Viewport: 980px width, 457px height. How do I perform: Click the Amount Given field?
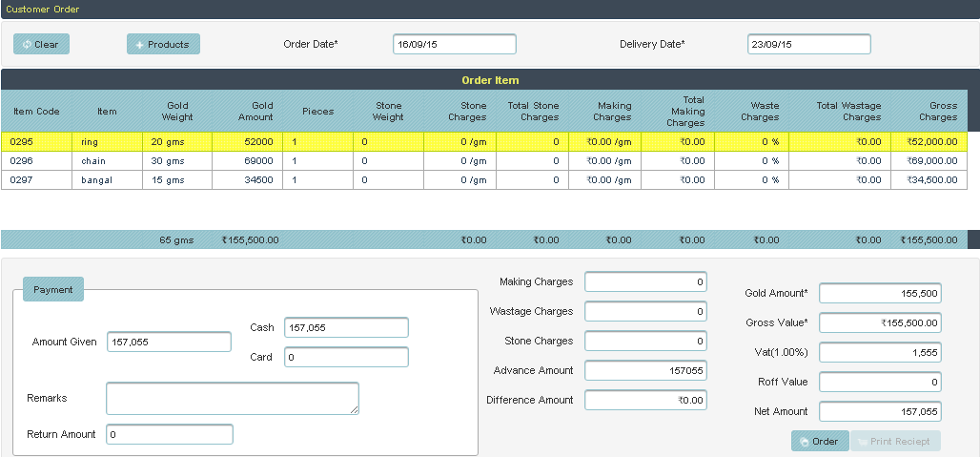169,342
